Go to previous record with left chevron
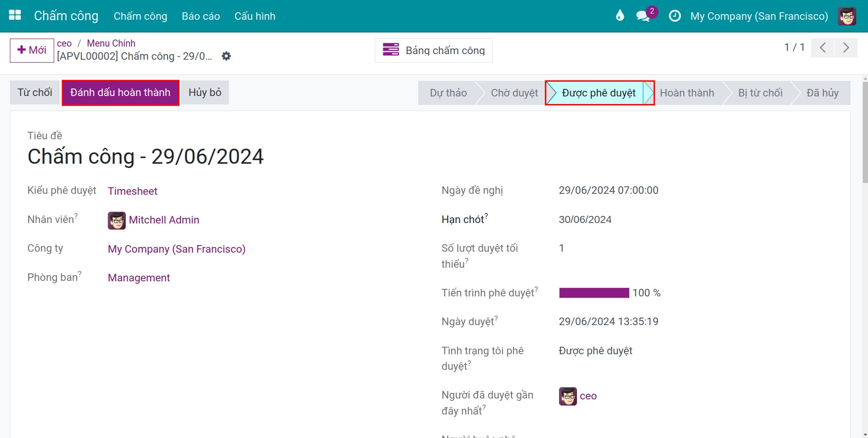Viewport: 868px width, 438px height. [823, 48]
